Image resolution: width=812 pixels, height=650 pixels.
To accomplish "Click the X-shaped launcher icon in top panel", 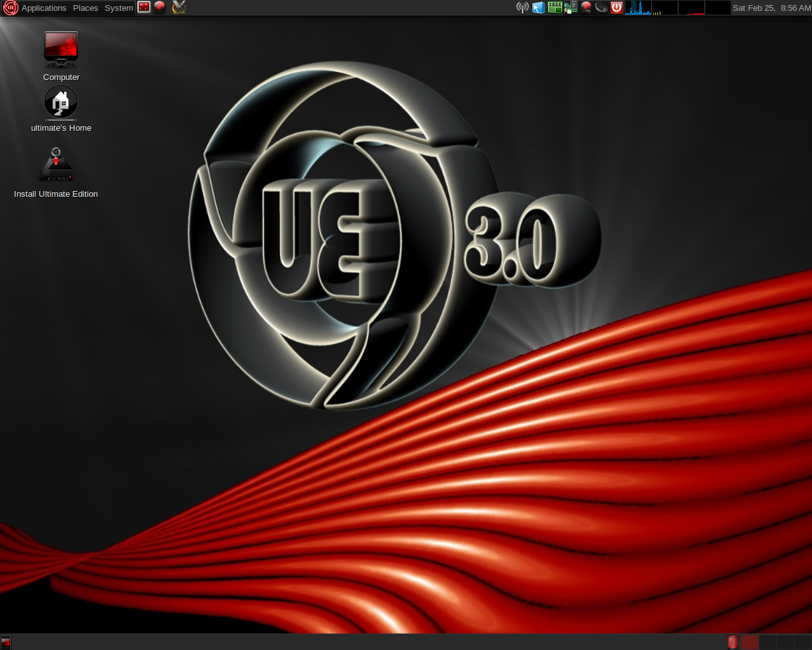I will coord(179,8).
